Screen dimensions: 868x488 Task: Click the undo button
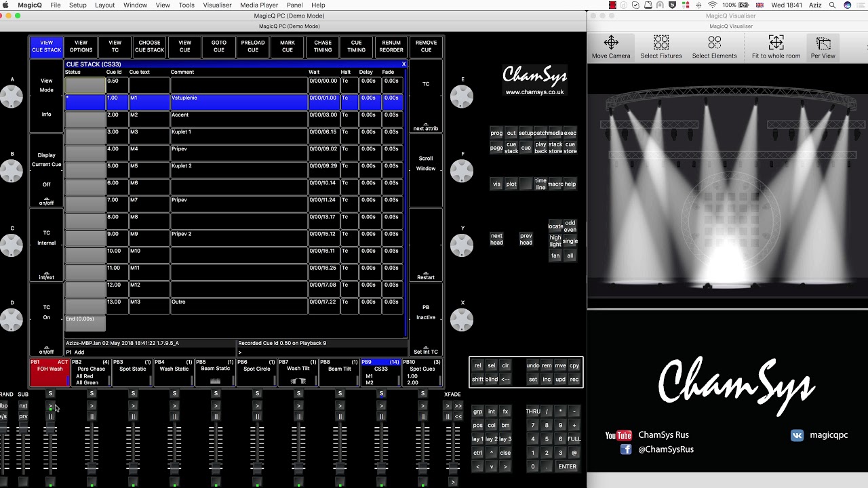[x=533, y=365]
